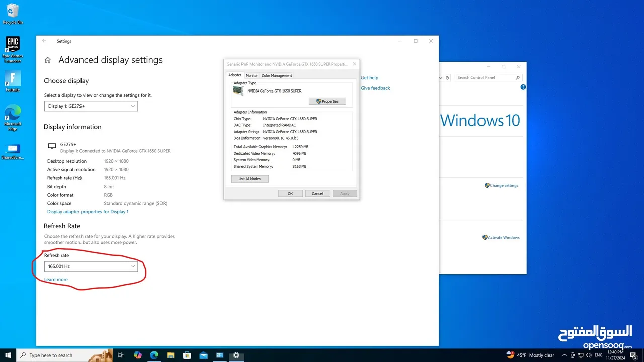
Task: Click the Shared System Memory 8163 MB value
Action: coord(299,166)
